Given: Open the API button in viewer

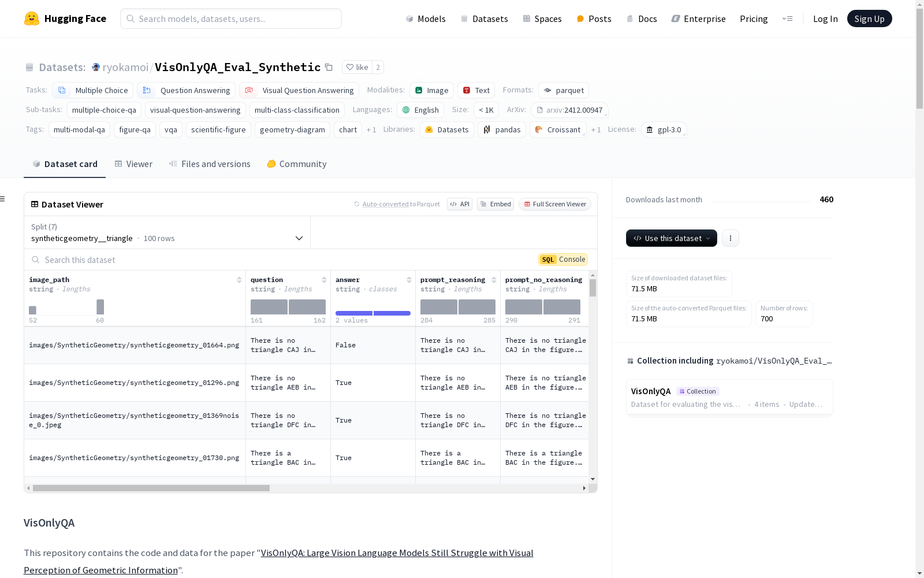Looking at the screenshot, I should tap(460, 204).
